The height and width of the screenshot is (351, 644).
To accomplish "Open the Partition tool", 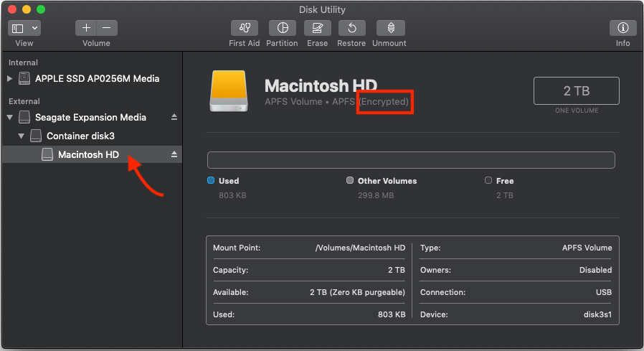I will (x=282, y=28).
